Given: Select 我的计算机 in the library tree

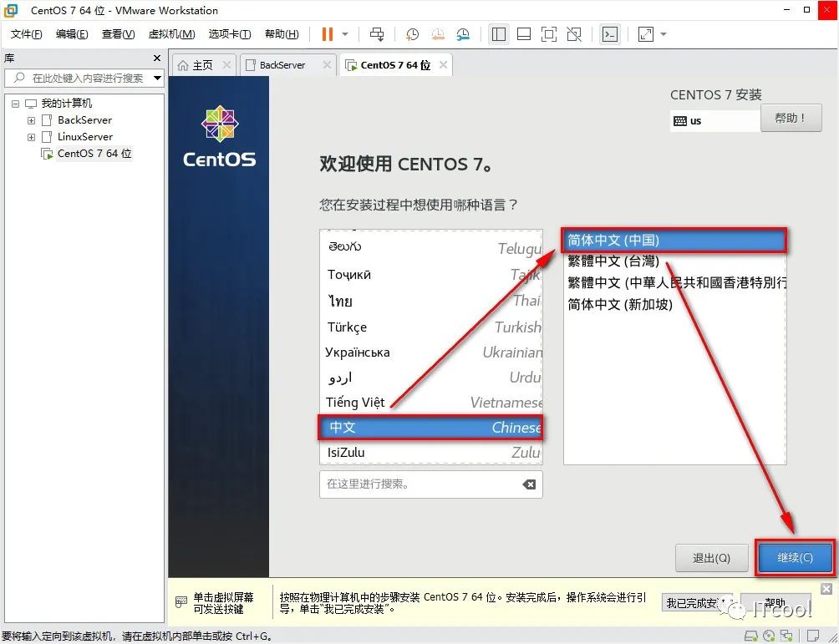Looking at the screenshot, I should pos(66,104).
